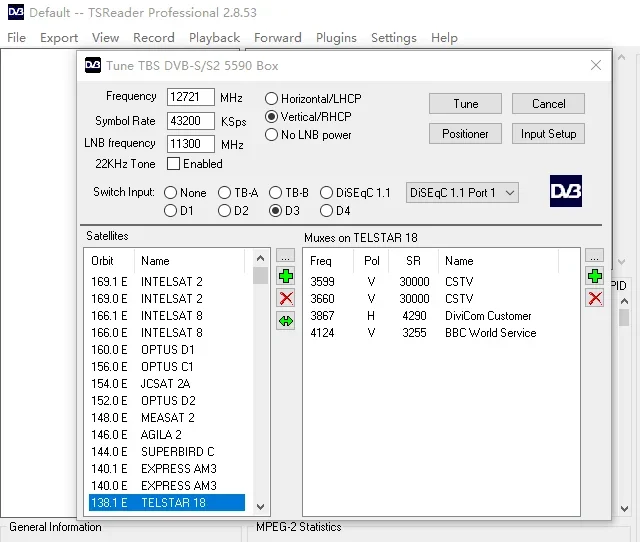Select 140.0 E EXPRESS AM3 satellite
Image resolution: width=640 pixels, height=542 pixels.
(167, 486)
